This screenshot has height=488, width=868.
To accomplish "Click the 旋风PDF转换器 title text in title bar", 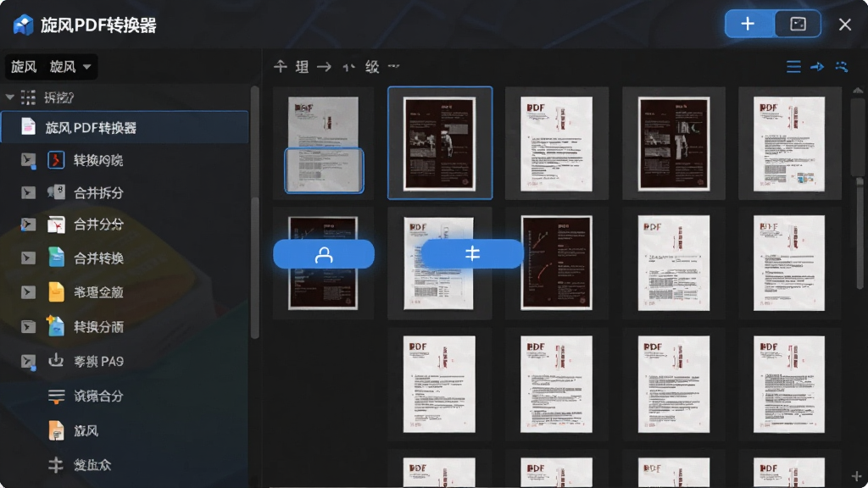I will (98, 25).
